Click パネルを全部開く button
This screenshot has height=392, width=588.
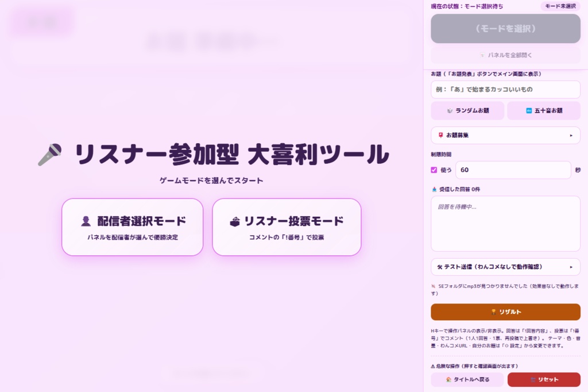pyautogui.click(x=505, y=55)
